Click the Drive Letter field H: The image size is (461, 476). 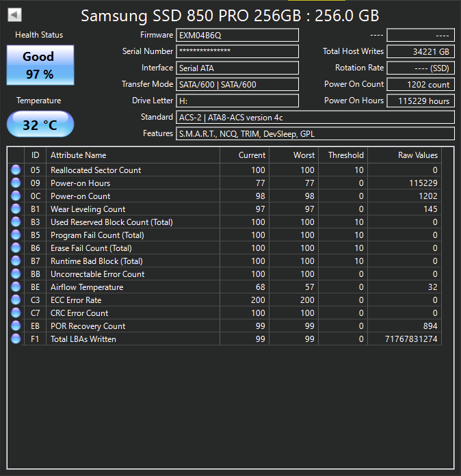pos(237,101)
